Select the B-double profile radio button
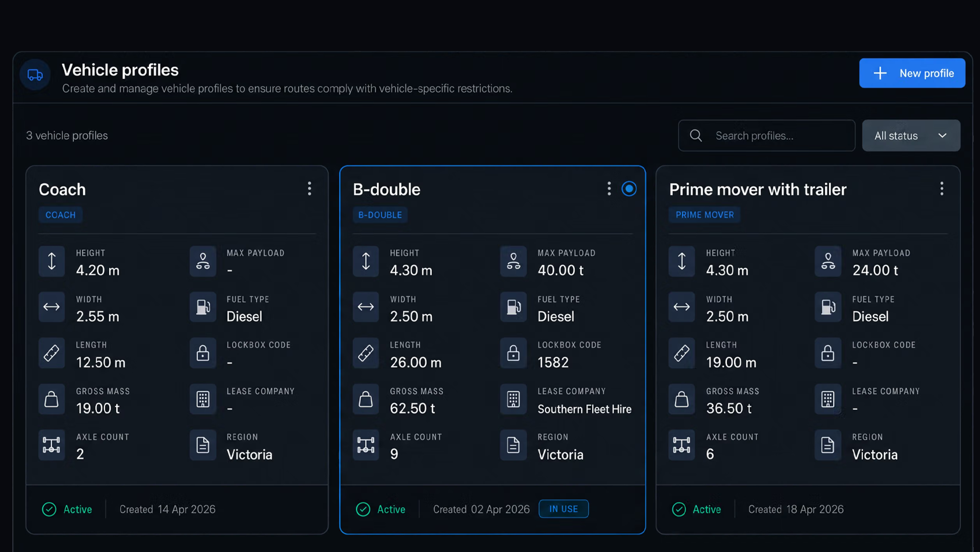Viewport: 980px width, 552px height. pyautogui.click(x=629, y=189)
